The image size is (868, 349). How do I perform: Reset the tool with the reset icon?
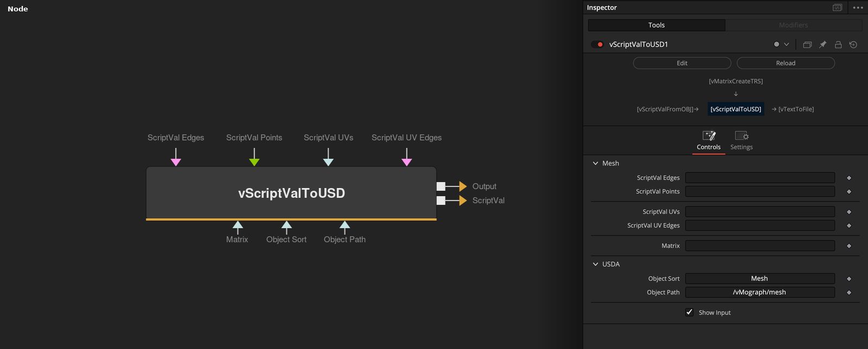click(x=853, y=44)
